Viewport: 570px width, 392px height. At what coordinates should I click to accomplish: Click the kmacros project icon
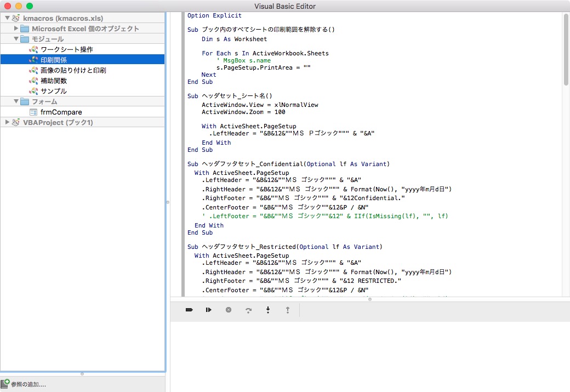[16, 18]
